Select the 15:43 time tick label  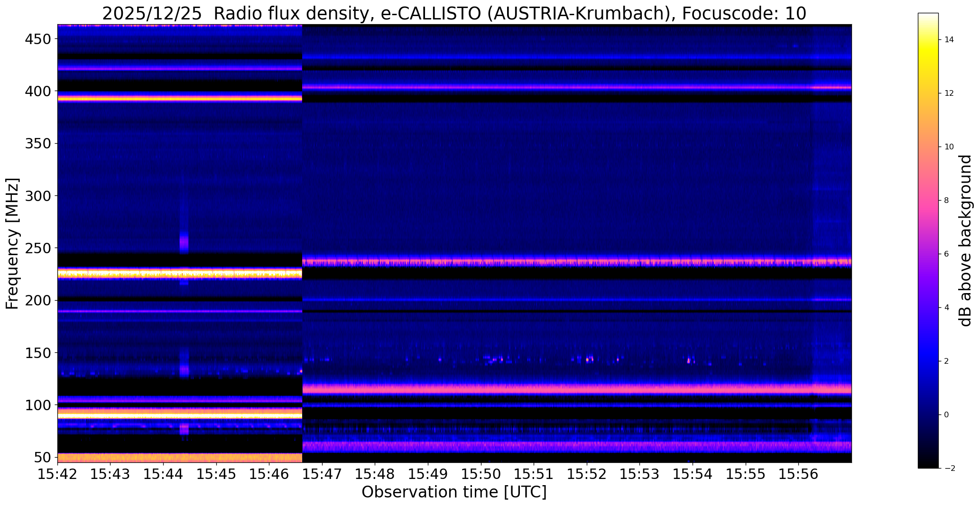tap(111, 475)
